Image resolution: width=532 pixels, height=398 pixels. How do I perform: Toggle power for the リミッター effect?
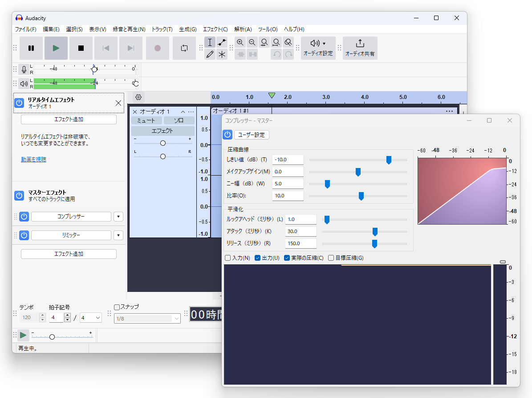click(x=24, y=235)
